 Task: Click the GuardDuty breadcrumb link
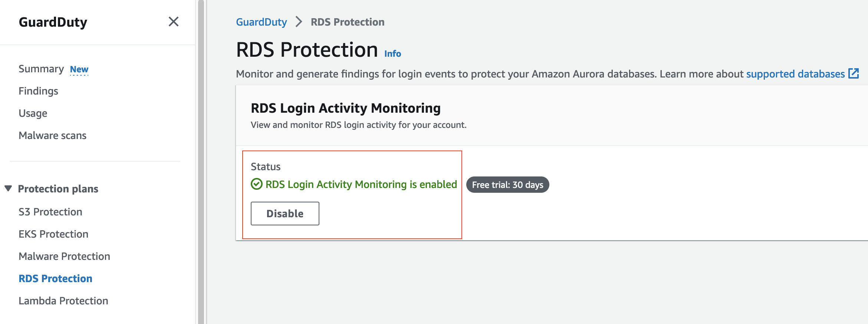[x=261, y=22]
